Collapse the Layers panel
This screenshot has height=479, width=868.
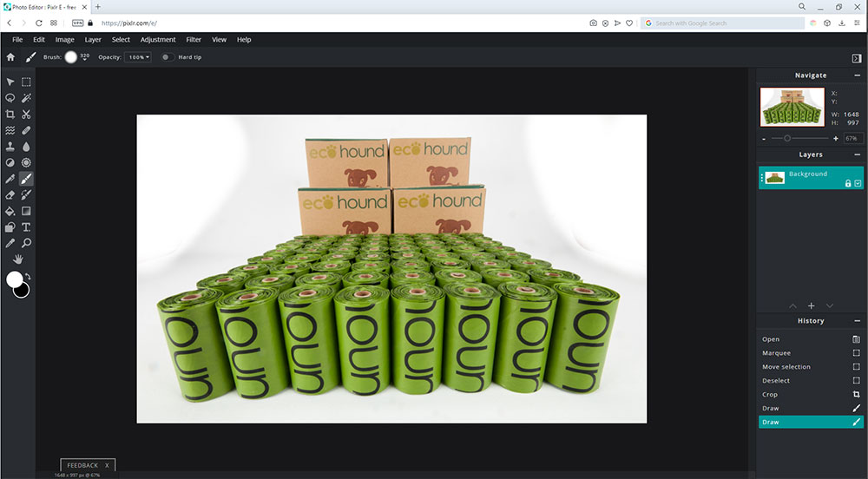point(858,154)
